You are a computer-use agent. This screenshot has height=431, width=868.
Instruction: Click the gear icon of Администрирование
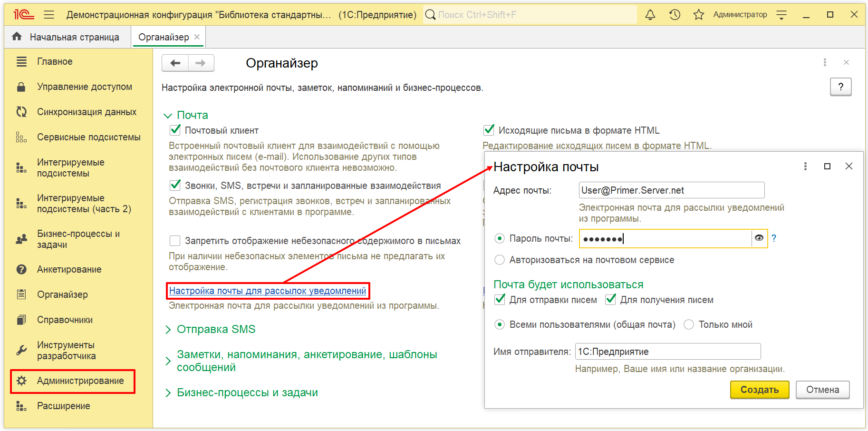click(x=21, y=381)
